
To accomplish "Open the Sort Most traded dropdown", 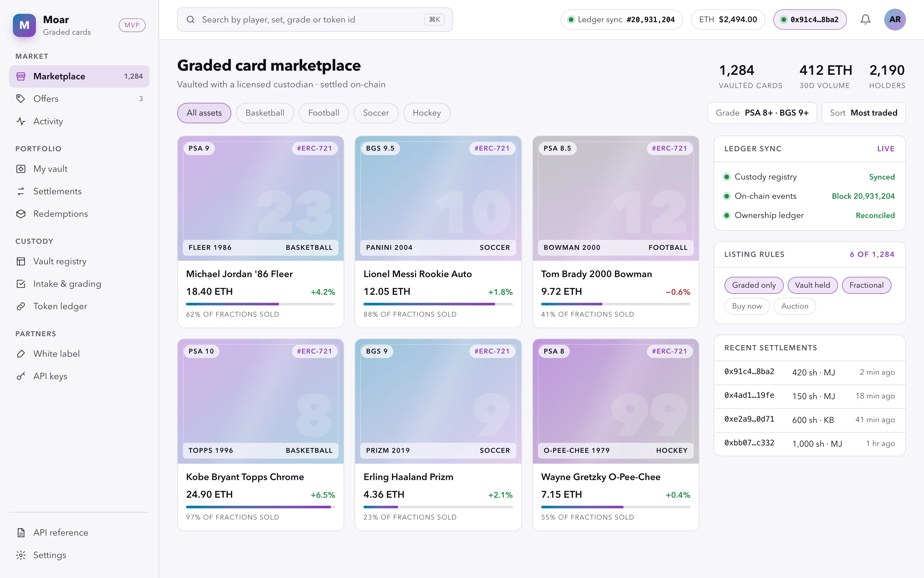I will coord(863,113).
